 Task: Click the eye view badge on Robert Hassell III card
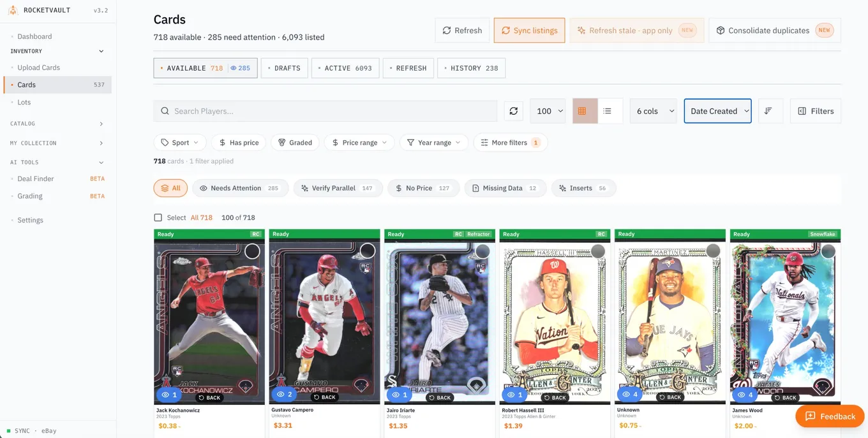[514, 395]
